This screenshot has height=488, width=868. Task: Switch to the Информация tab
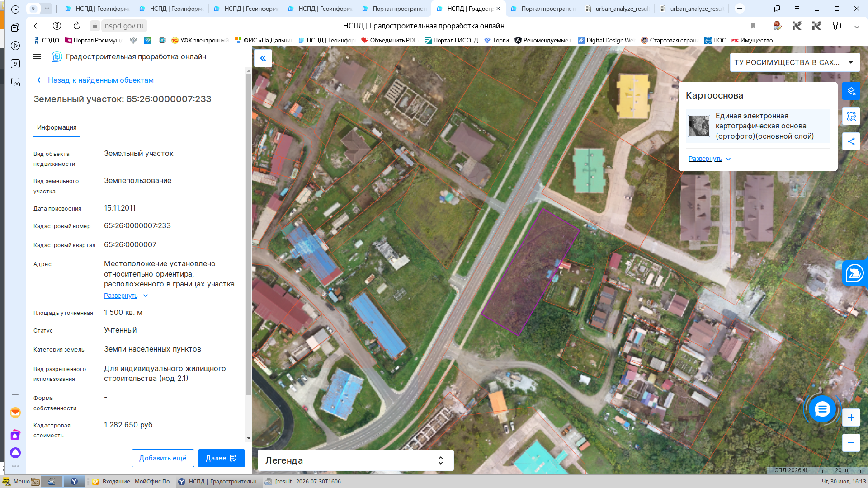coord(57,127)
